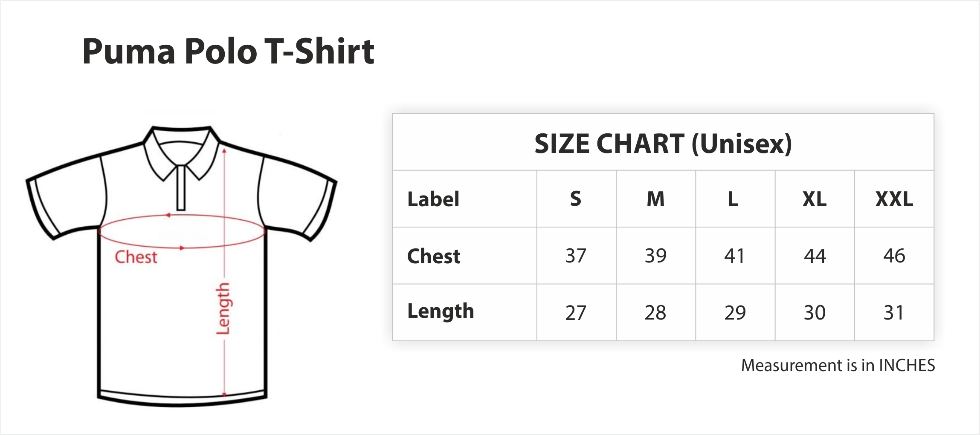Click the Length row header cell
Image resolution: width=980 pixels, height=435 pixels.
tap(464, 312)
